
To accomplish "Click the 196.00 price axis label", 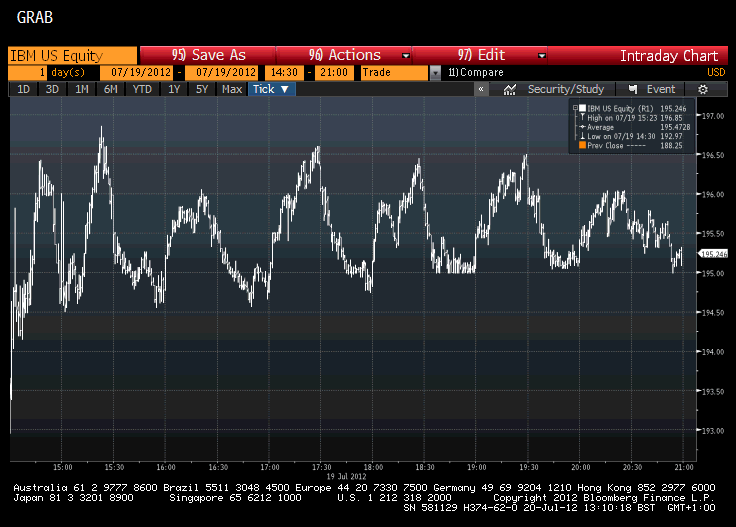I will point(713,194).
